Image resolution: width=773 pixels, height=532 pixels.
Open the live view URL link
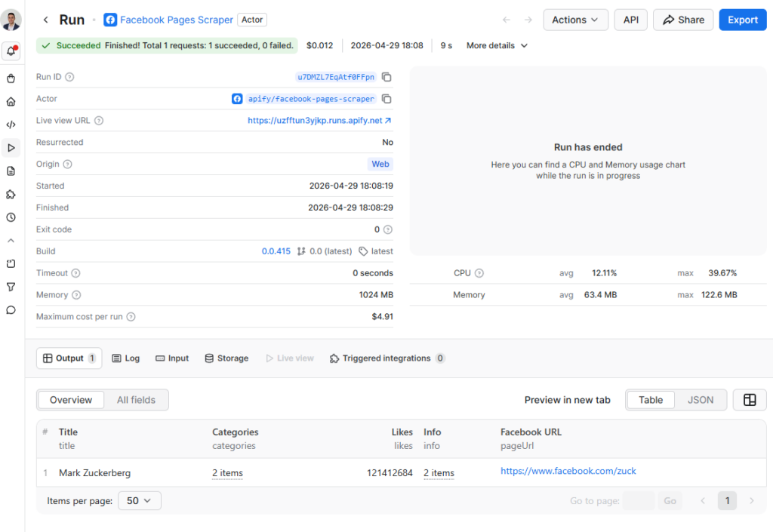click(x=319, y=121)
